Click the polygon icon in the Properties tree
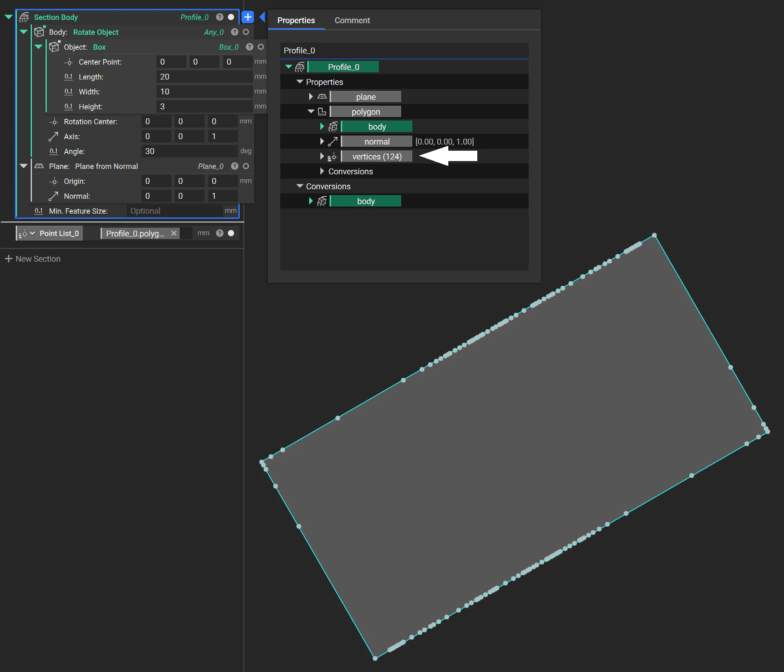Viewport: 784px width, 672px height. pos(322,111)
